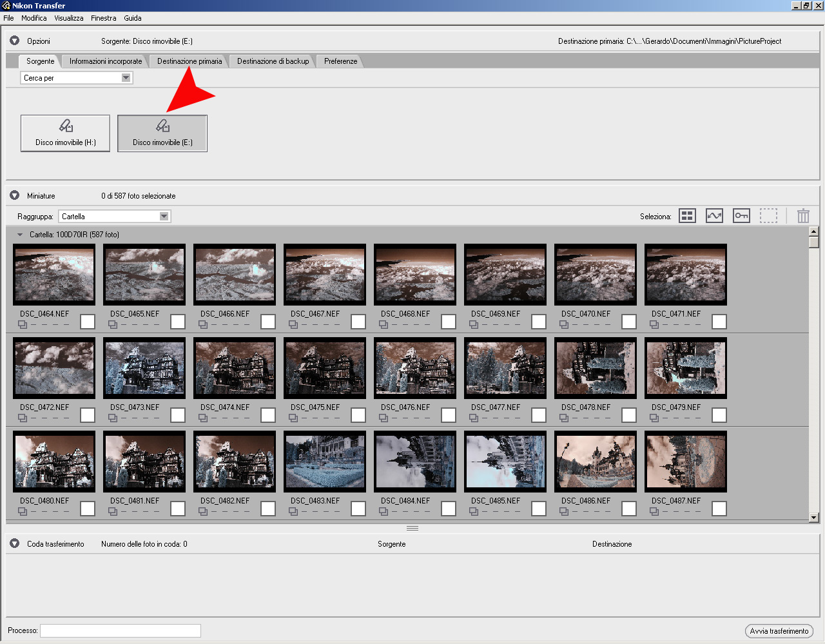Click the panel splitter grip above Coda trasferimento
The width and height of the screenshot is (825, 644).
point(412,528)
